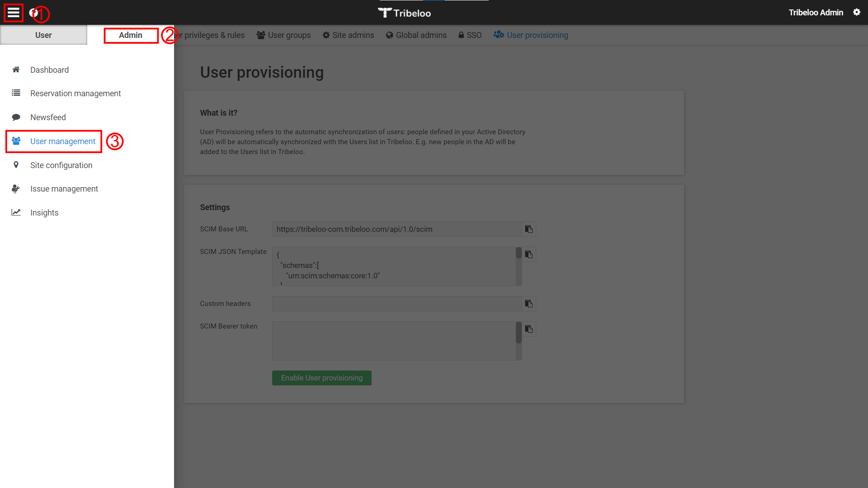Click the SCIM Bearer token field
The width and height of the screenshot is (868, 488).
point(396,340)
